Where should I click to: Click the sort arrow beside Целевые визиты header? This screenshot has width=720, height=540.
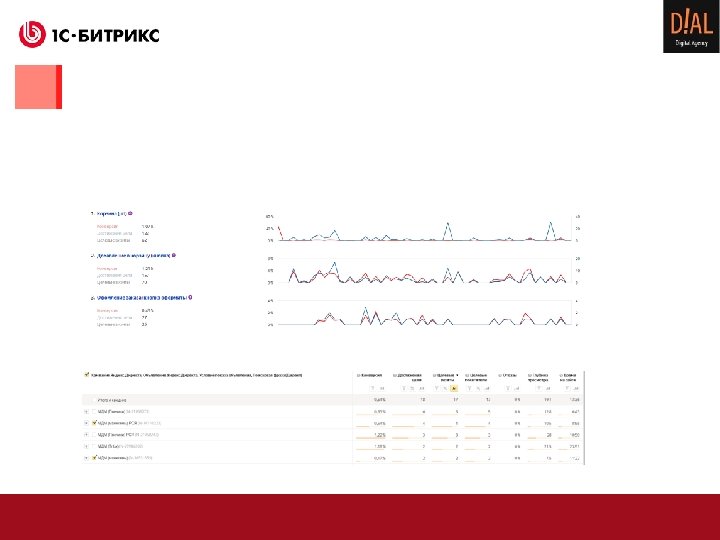pyautogui.click(x=457, y=375)
